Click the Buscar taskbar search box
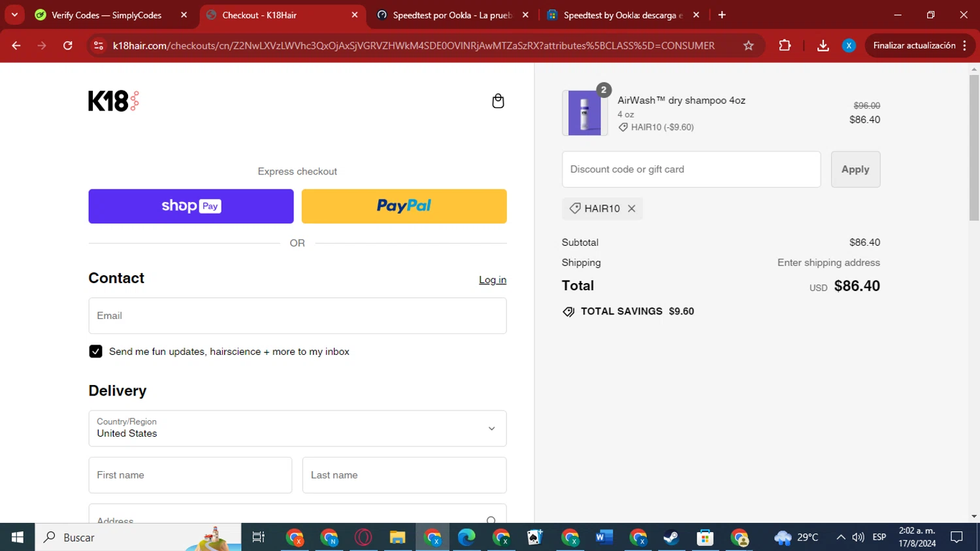The width and height of the screenshot is (980, 551). (x=138, y=537)
